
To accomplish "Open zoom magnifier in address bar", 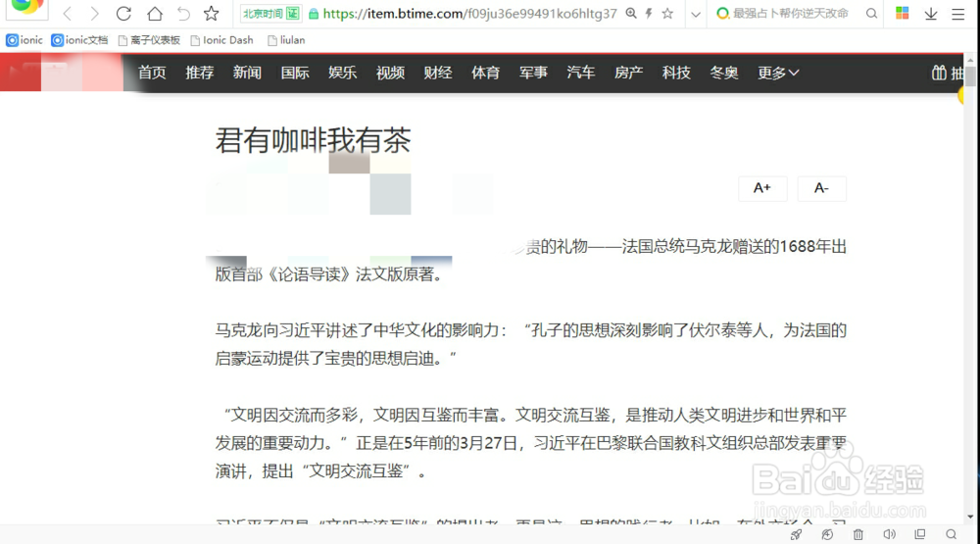I will tap(631, 13).
